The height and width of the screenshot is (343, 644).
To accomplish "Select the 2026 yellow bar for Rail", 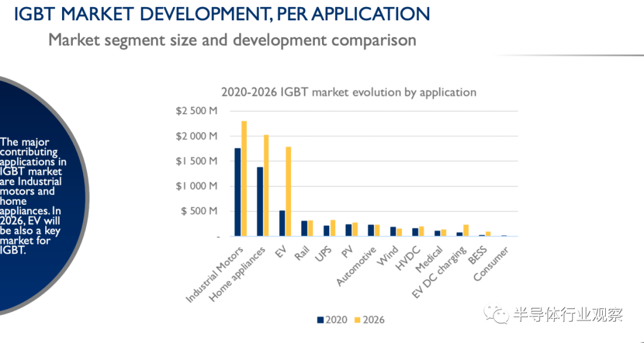I will point(311,229).
